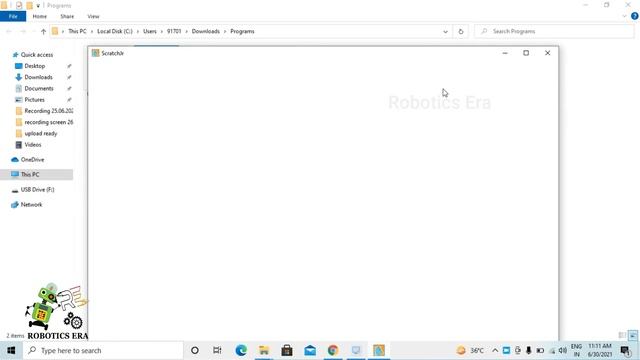The width and height of the screenshot is (640, 360).
Task: Switch to the ScratchJr taskbar icon
Action: [379, 351]
